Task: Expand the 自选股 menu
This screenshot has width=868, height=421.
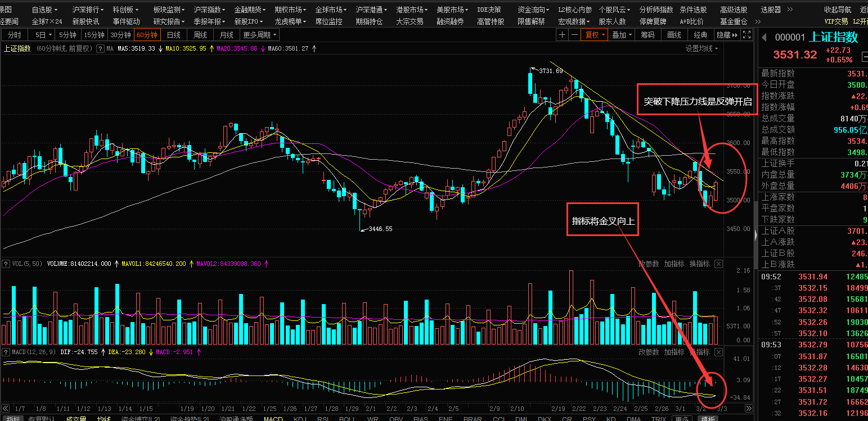Action: pos(45,10)
